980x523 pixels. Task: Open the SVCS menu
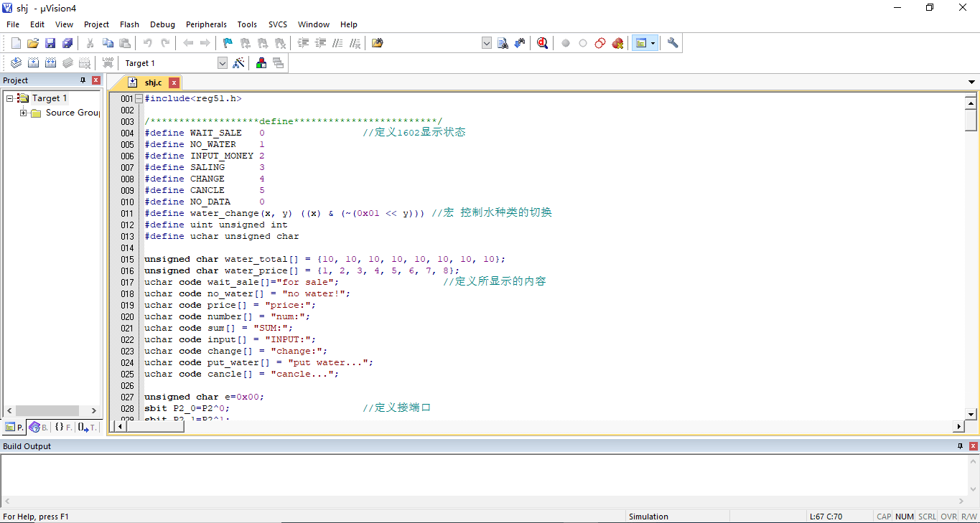(278, 24)
